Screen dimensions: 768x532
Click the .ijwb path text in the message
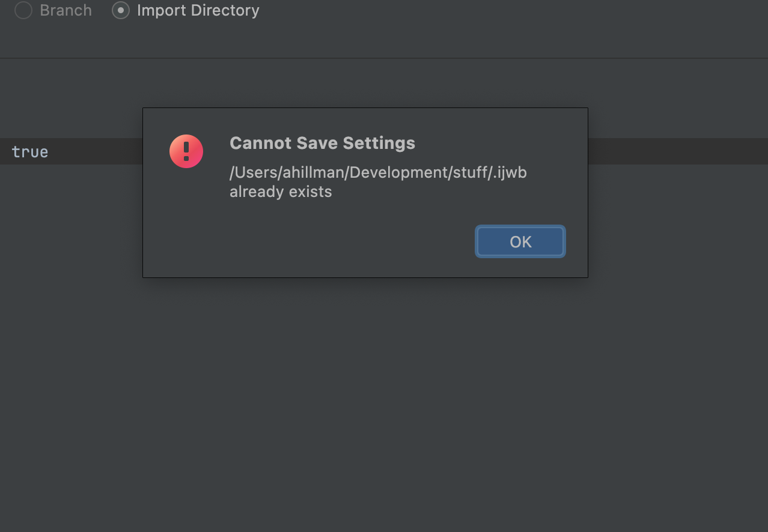[377, 172]
